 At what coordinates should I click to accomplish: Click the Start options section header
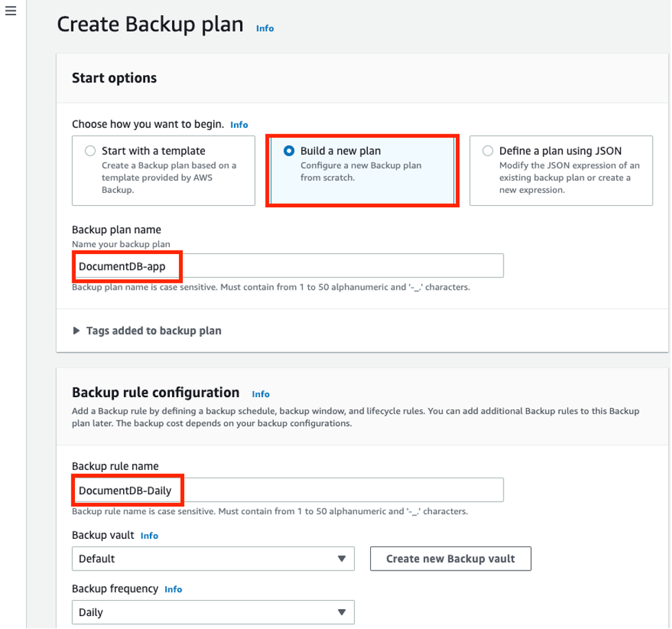pyautogui.click(x=114, y=78)
